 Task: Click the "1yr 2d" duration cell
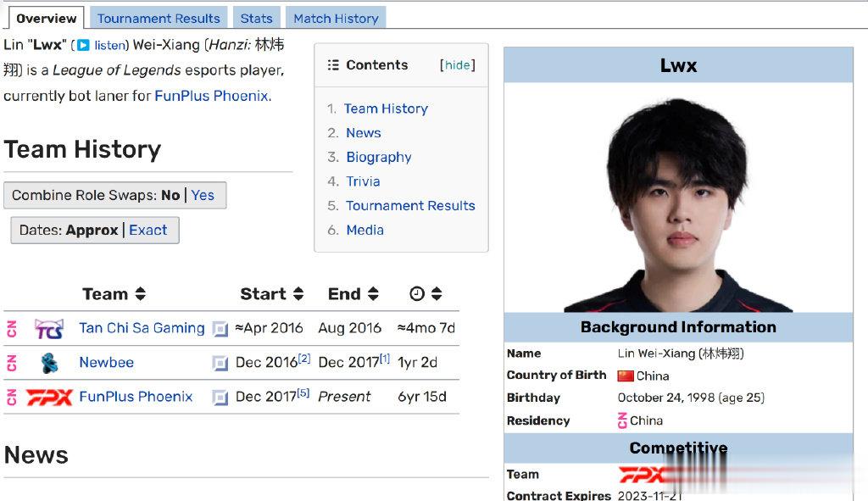click(x=417, y=363)
